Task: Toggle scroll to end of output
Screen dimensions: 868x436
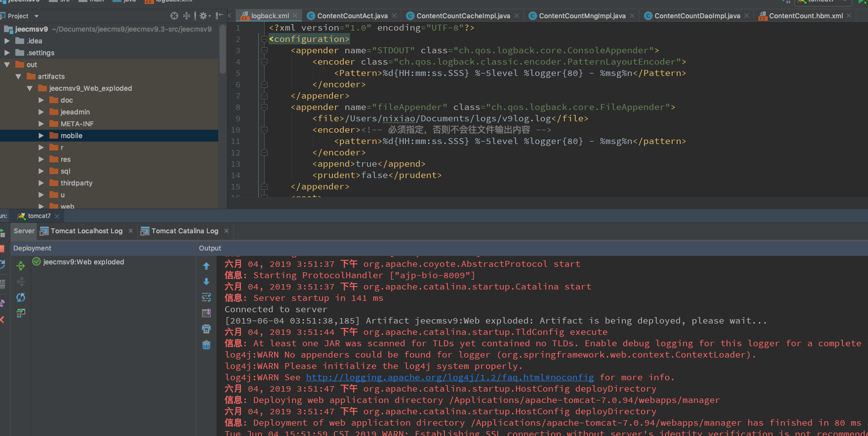Action: (206, 313)
